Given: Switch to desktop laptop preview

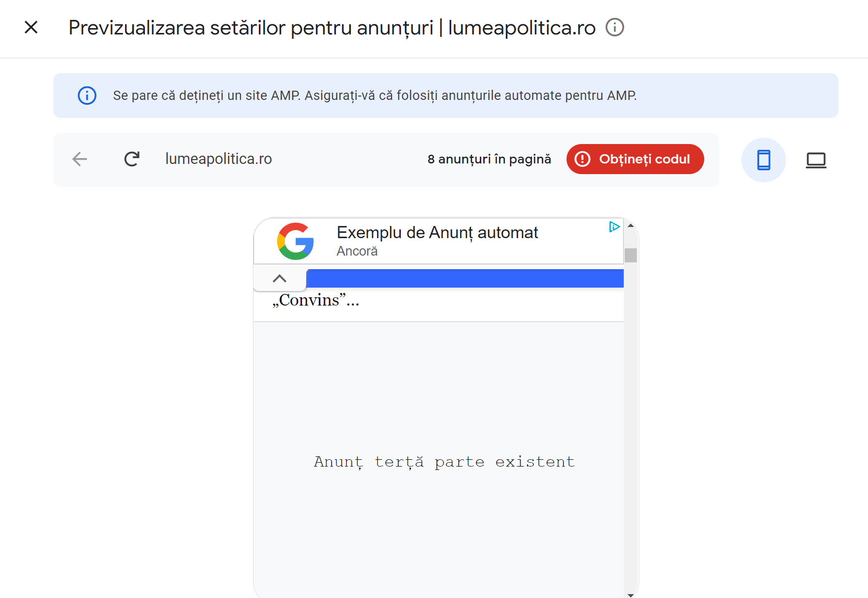Looking at the screenshot, I should tap(816, 160).
